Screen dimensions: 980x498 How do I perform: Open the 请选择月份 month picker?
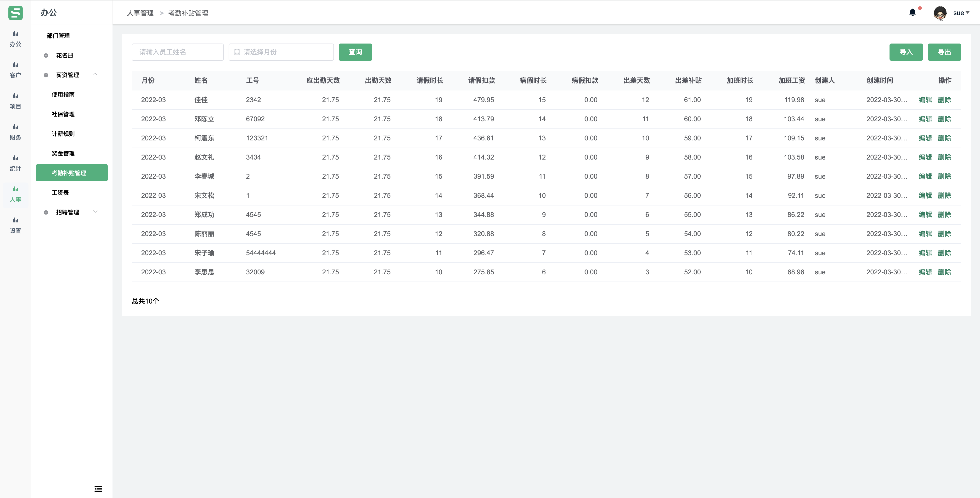point(281,52)
